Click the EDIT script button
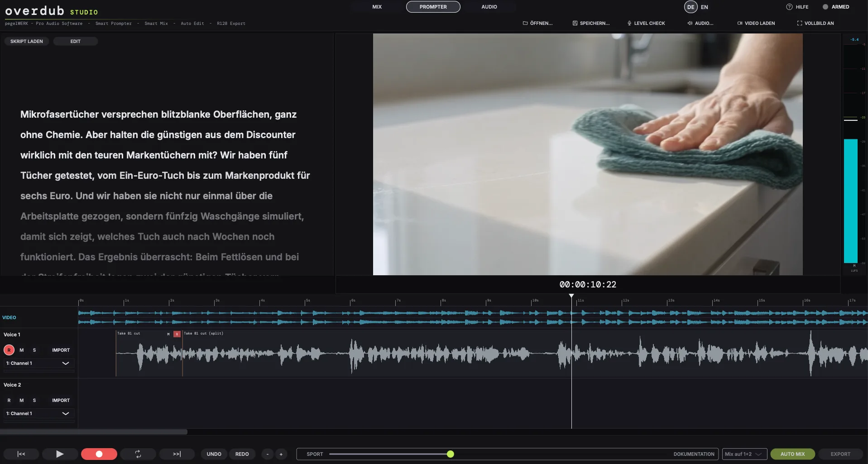The width and height of the screenshot is (868, 464). [76, 41]
